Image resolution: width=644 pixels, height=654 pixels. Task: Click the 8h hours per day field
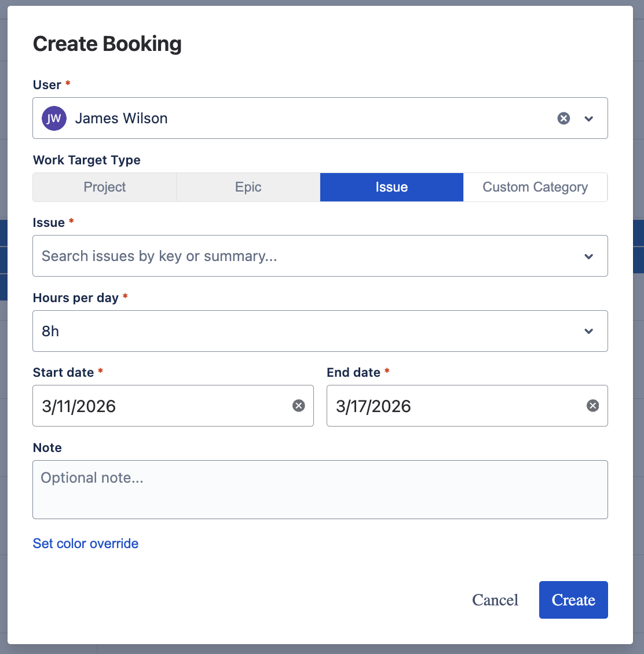pos(290,331)
